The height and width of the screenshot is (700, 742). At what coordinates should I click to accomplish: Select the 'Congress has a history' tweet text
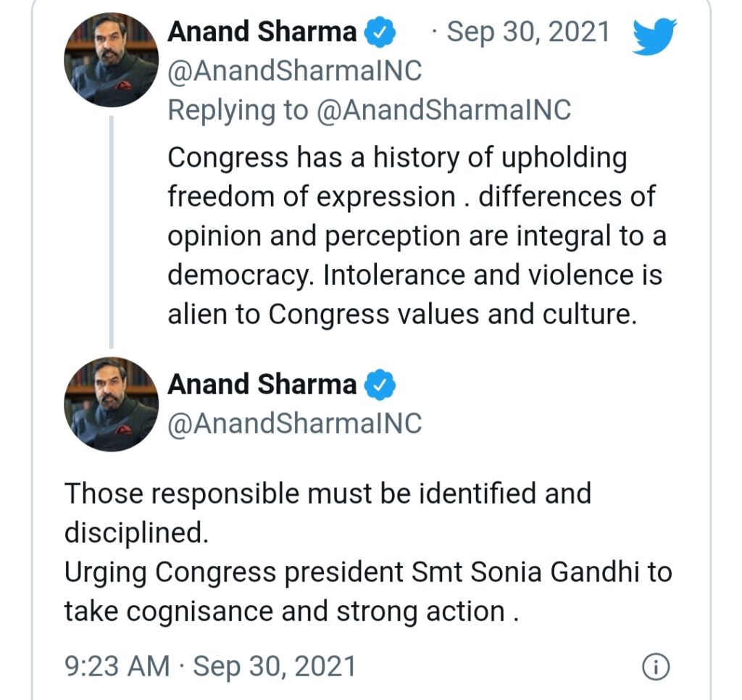point(417,236)
